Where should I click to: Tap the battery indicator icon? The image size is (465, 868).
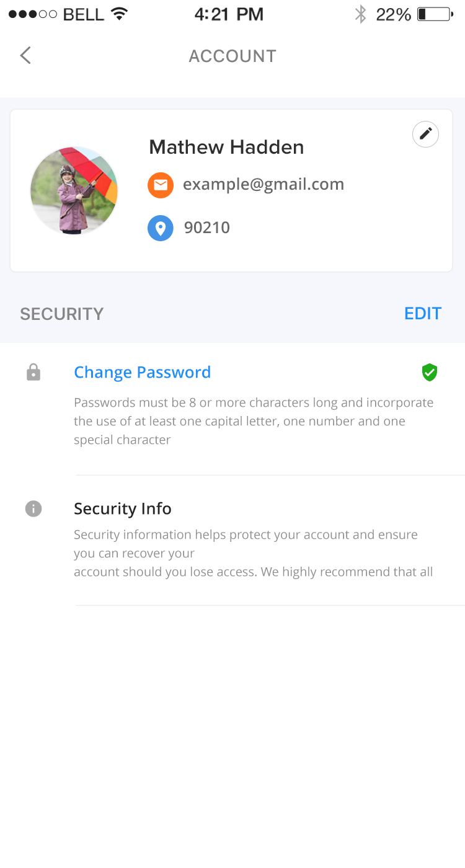pyautogui.click(x=435, y=14)
